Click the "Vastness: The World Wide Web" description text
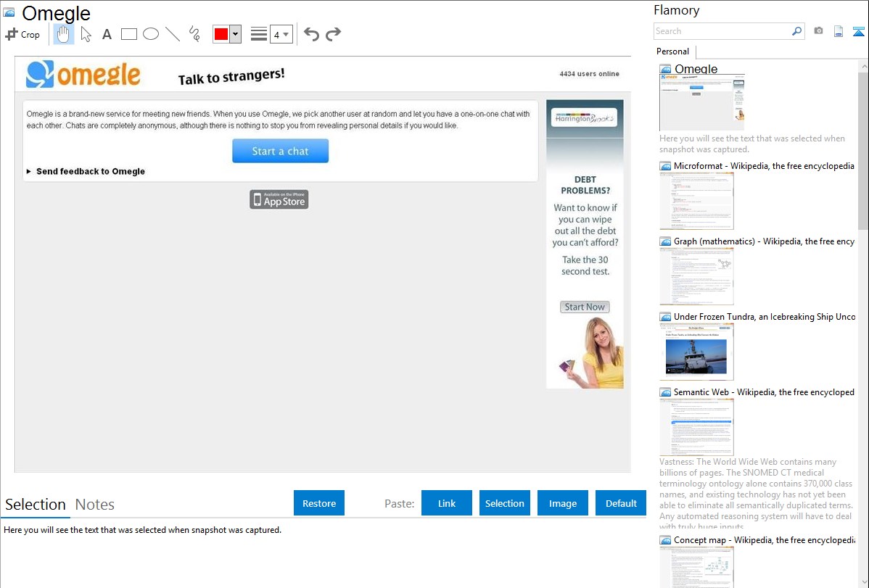 tap(756, 493)
